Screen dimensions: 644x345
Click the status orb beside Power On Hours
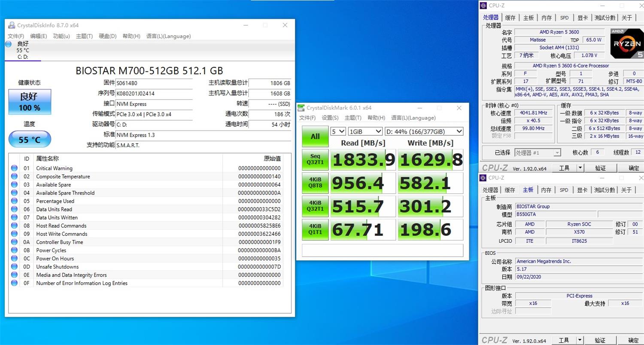(15, 259)
